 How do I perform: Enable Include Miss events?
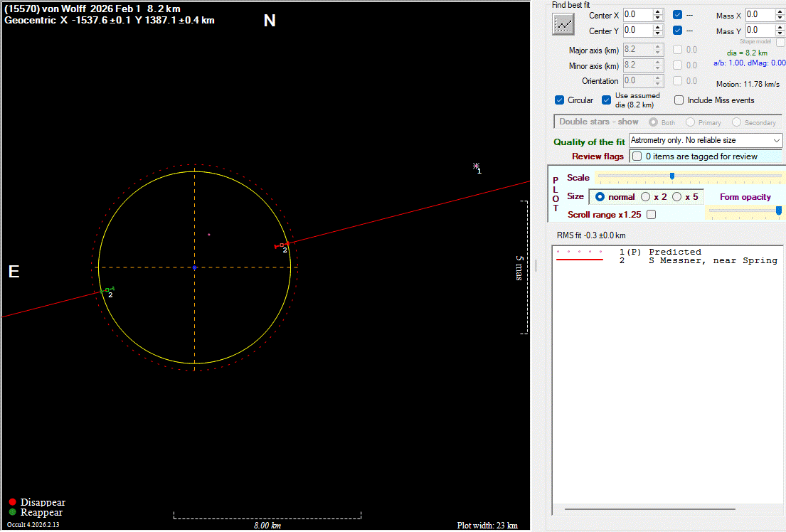pyautogui.click(x=679, y=100)
